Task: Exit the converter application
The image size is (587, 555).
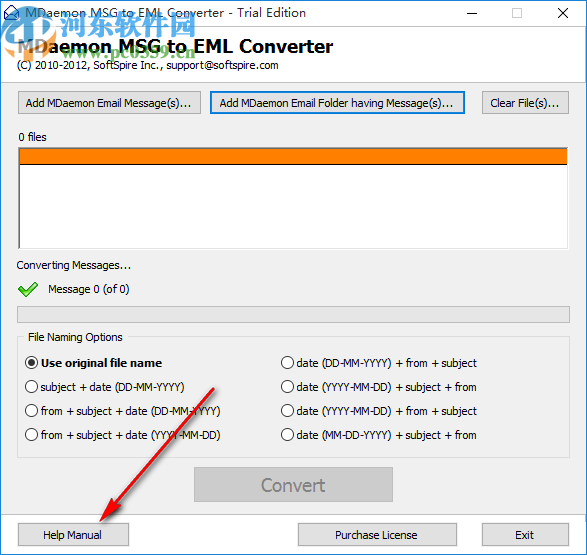Action: (525, 535)
